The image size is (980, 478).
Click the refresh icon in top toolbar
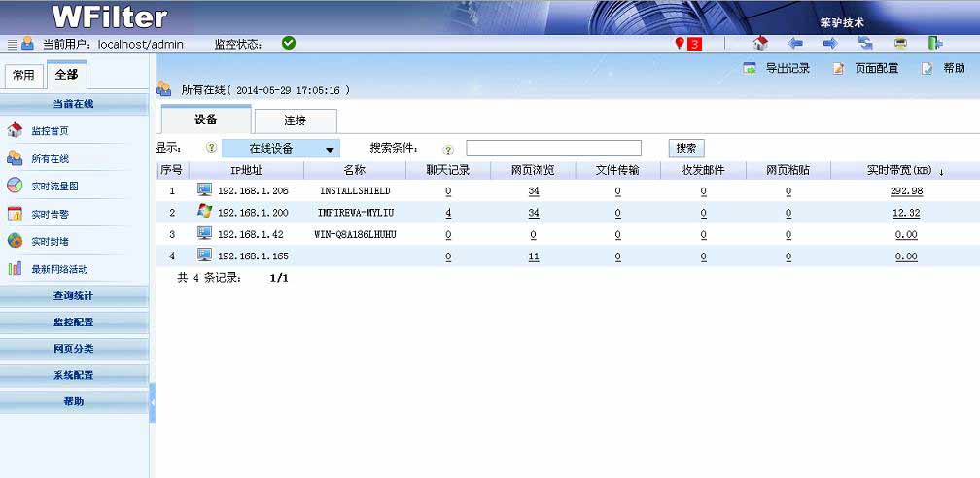coord(865,44)
